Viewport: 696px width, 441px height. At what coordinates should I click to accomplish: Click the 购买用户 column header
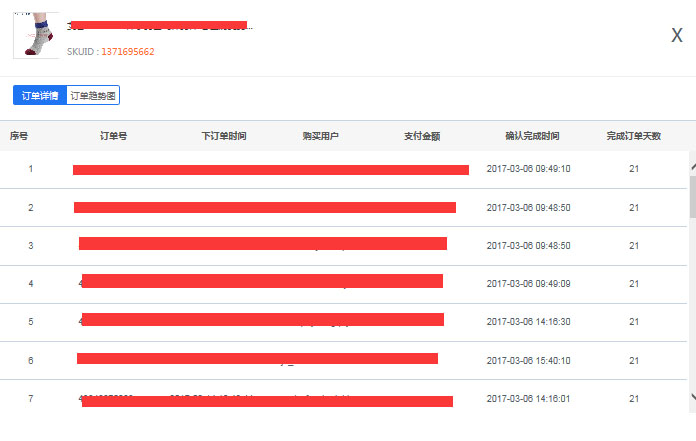coord(320,136)
